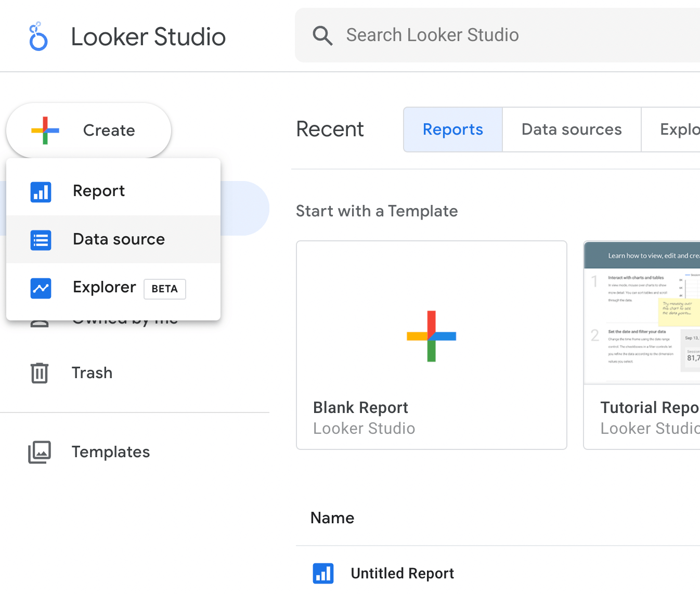Click the BETA badge next to Explorer
This screenshot has width=700, height=594.
(x=164, y=289)
